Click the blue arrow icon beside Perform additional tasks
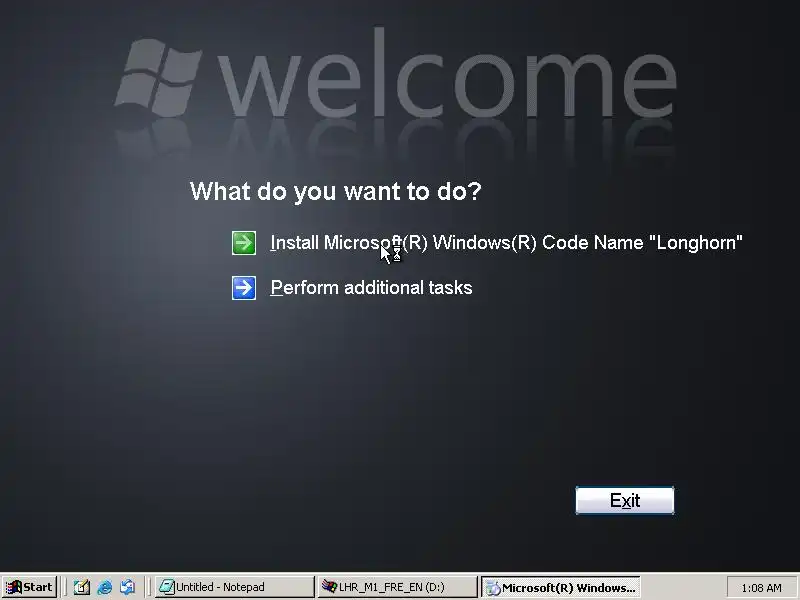 click(244, 288)
